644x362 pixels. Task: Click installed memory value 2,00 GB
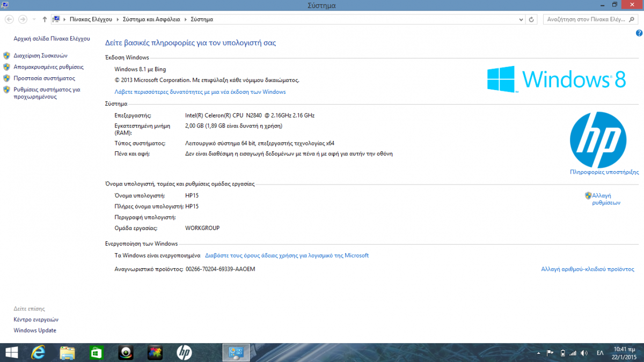(x=233, y=126)
